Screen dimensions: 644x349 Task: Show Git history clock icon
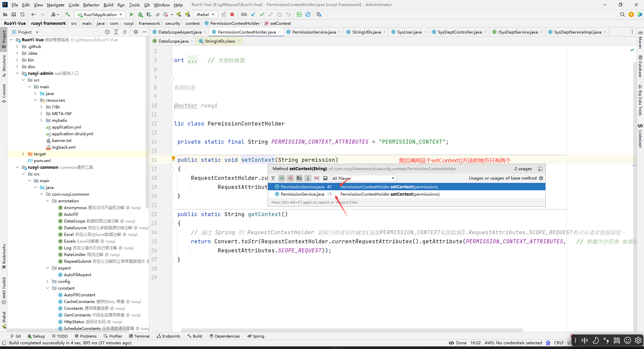(x=279, y=14)
